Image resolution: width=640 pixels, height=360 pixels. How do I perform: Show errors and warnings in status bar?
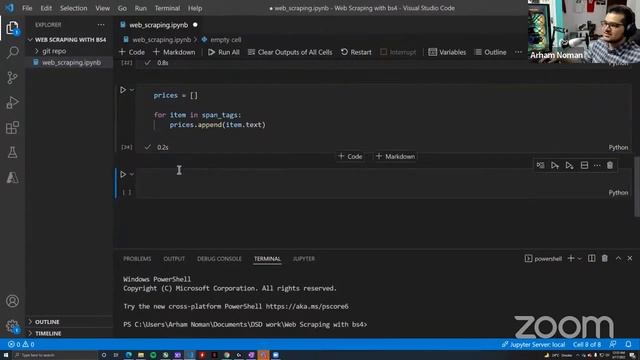tap(21, 344)
